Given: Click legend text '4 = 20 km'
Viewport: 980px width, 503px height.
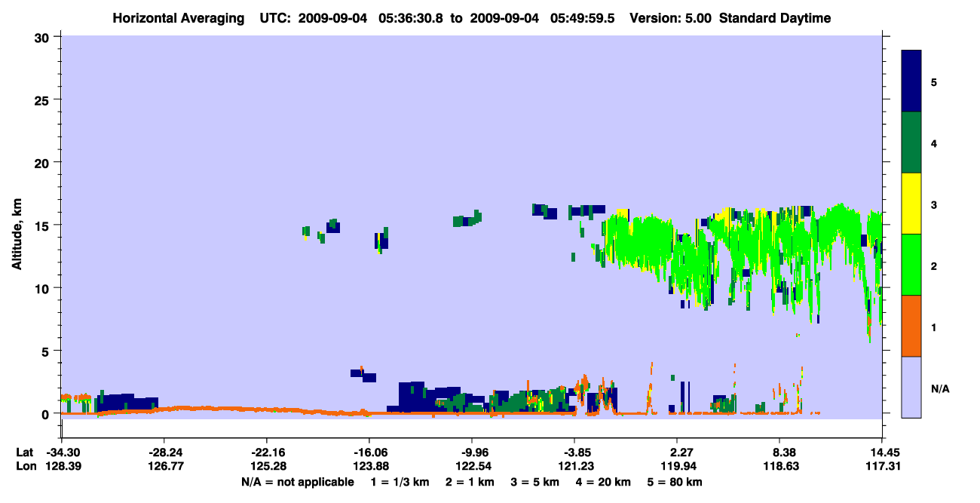Looking at the screenshot, I should 603,482.
